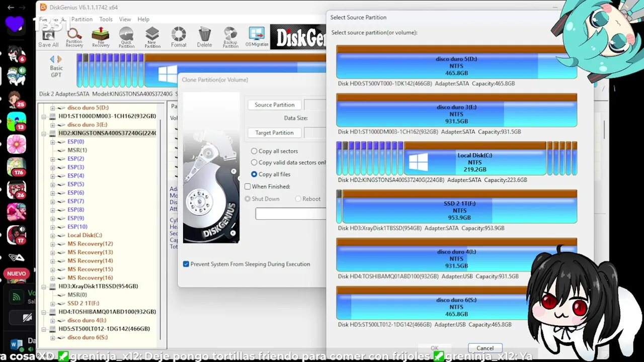Select MS Recovery(16) in the disk tree
This screenshot has height=362, width=644.
pos(90,278)
